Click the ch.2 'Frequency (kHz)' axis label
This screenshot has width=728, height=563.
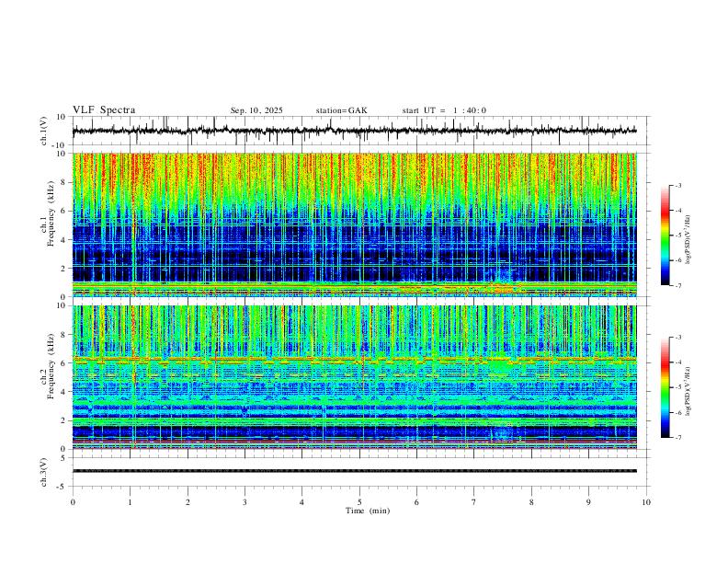pos(51,365)
